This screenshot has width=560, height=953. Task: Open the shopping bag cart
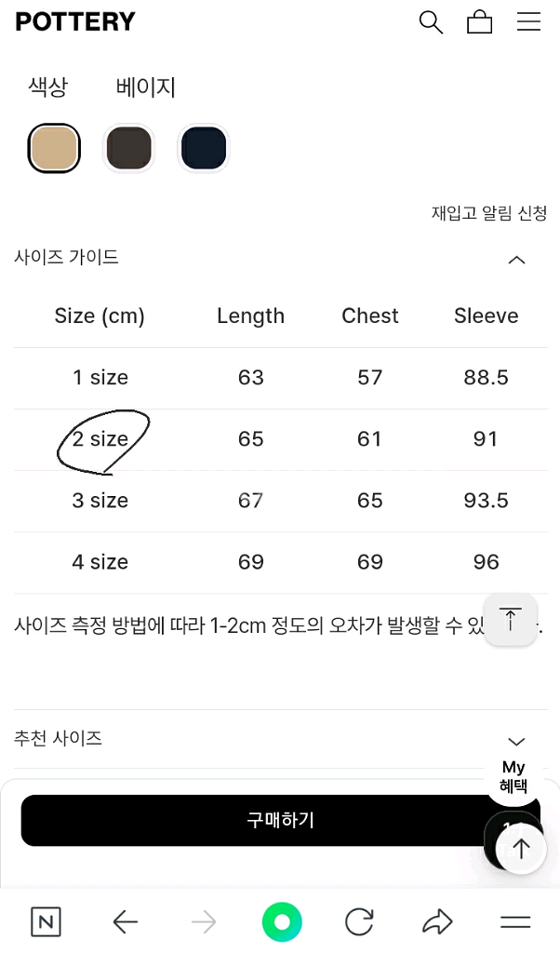click(479, 22)
